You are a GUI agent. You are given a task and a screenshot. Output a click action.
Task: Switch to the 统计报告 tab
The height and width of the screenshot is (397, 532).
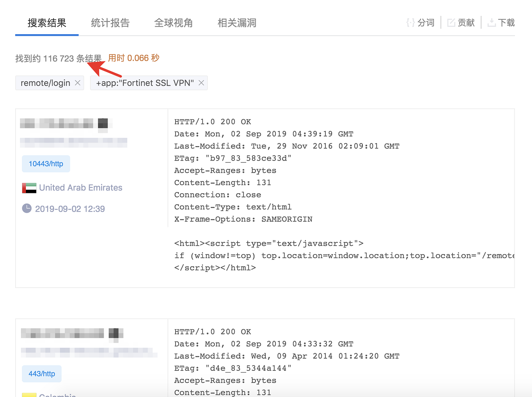pyautogui.click(x=110, y=23)
